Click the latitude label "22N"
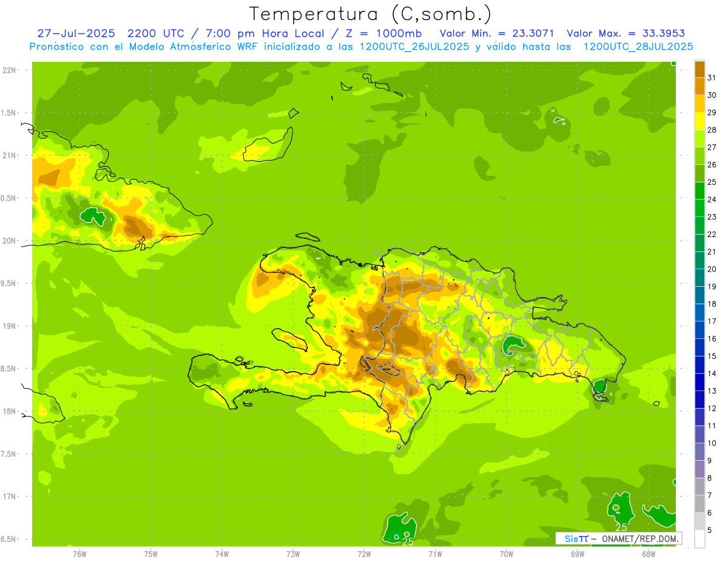Image resolution: width=728 pixels, height=562 pixels. 9,70
